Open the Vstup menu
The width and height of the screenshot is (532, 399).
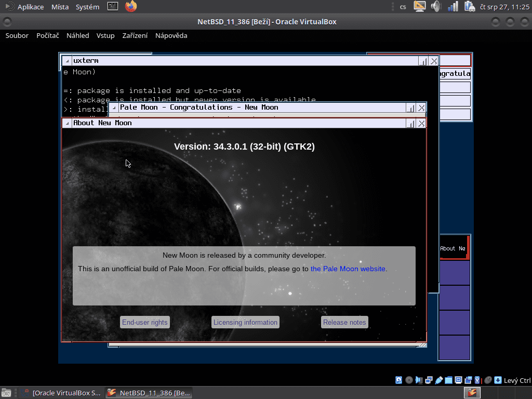[105, 35]
